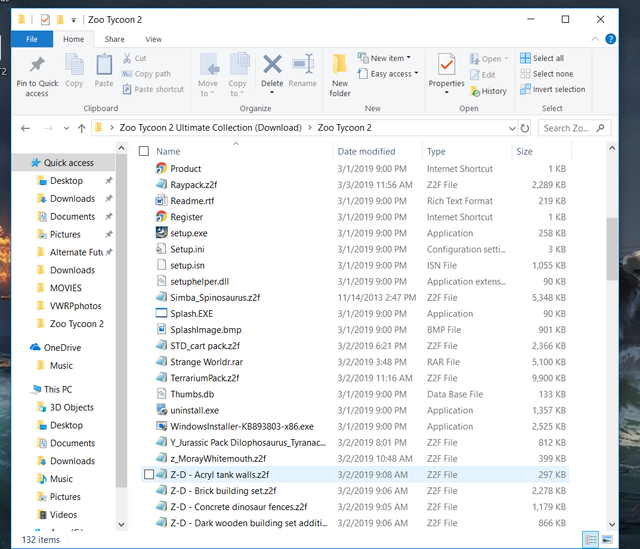Click the Copy icon in Clipboard group
The image size is (640, 549).
click(x=74, y=64)
